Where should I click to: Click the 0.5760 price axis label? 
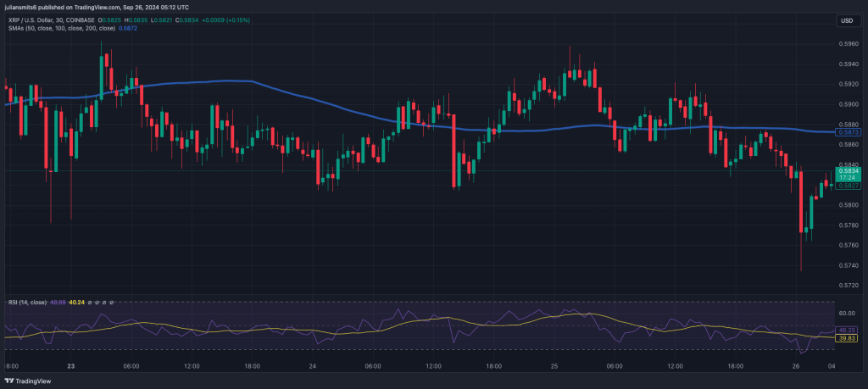pos(849,245)
